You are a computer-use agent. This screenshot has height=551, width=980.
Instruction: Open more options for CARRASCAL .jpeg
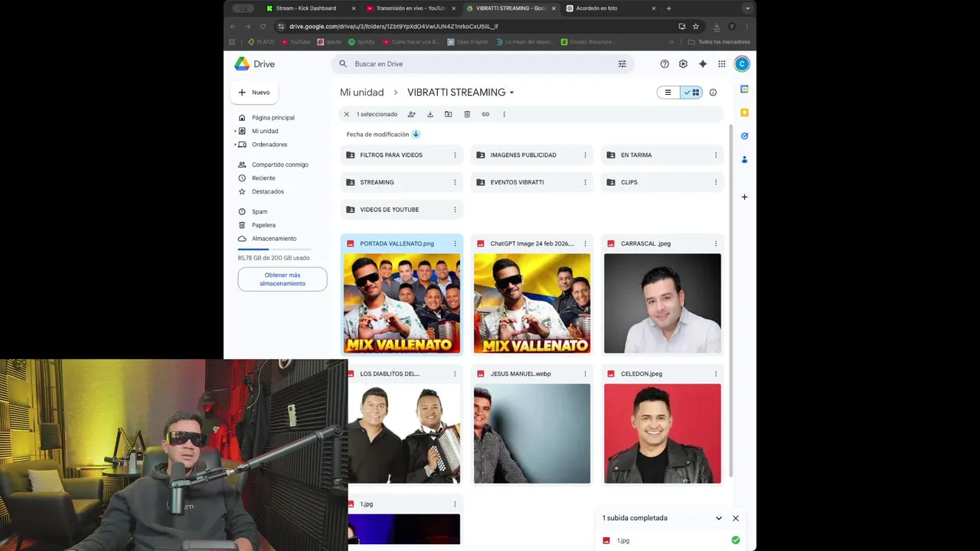[x=716, y=243]
